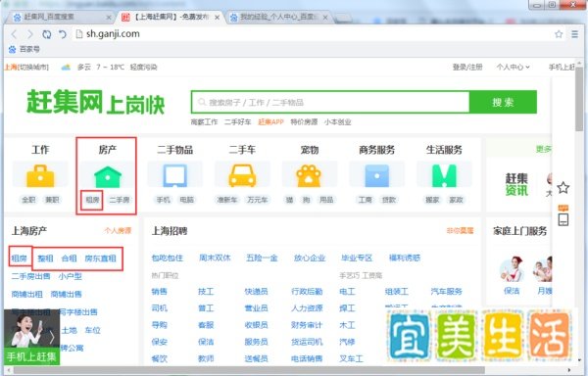Click 快递员 job link
The width and height of the screenshot is (588, 376).
tap(256, 292)
